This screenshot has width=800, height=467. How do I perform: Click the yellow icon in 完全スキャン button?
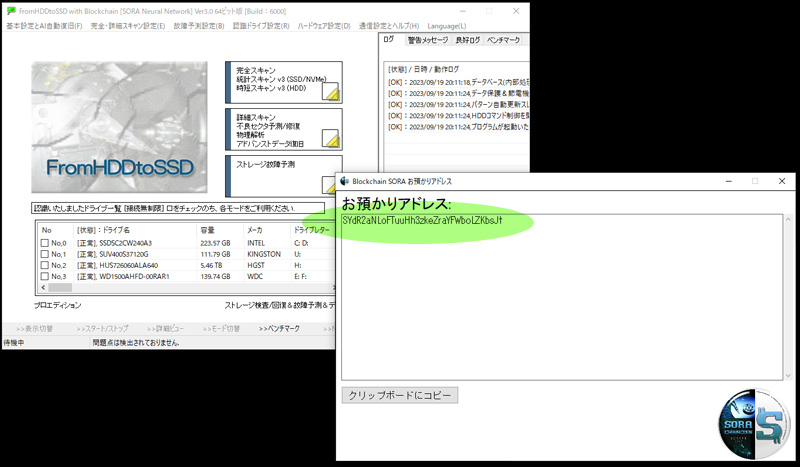click(x=331, y=91)
